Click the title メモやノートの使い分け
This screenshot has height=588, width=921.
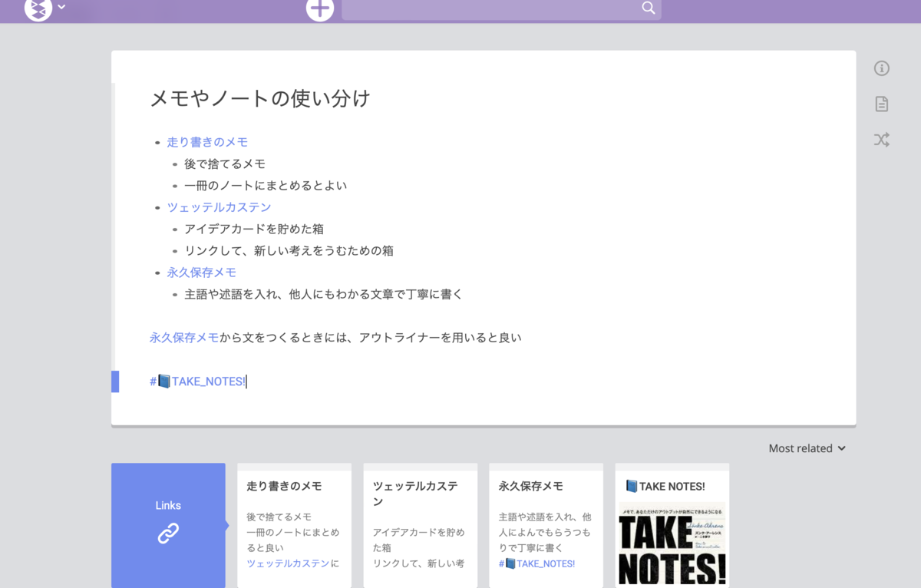[260, 98]
